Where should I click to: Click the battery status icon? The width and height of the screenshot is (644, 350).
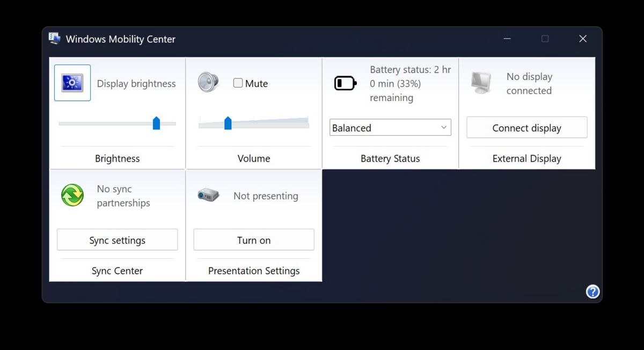(345, 83)
